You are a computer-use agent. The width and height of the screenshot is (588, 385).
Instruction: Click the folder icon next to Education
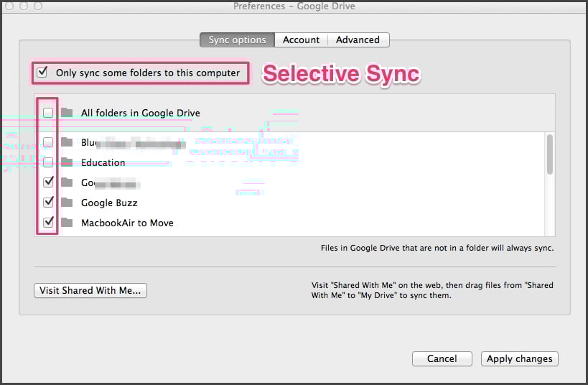(67, 162)
